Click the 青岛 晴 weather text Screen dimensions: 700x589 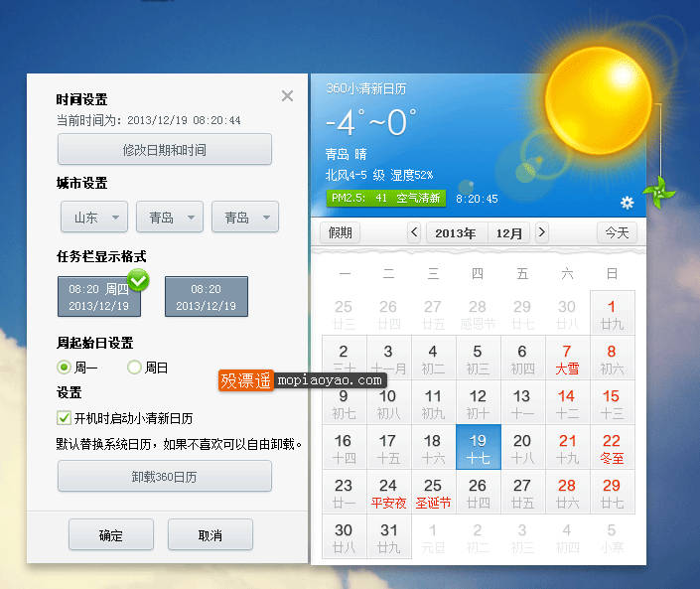point(346,154)
